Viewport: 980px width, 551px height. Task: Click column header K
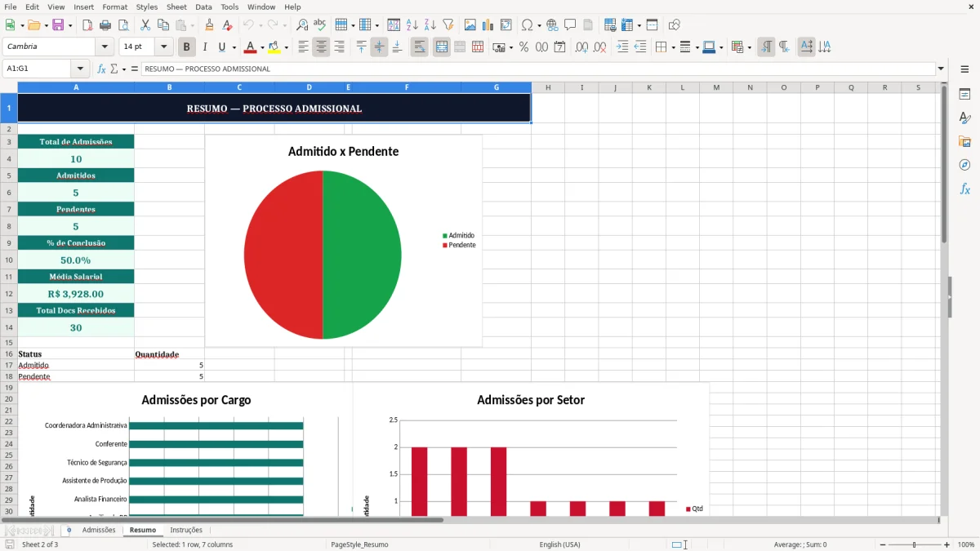(x=649, y=87)
